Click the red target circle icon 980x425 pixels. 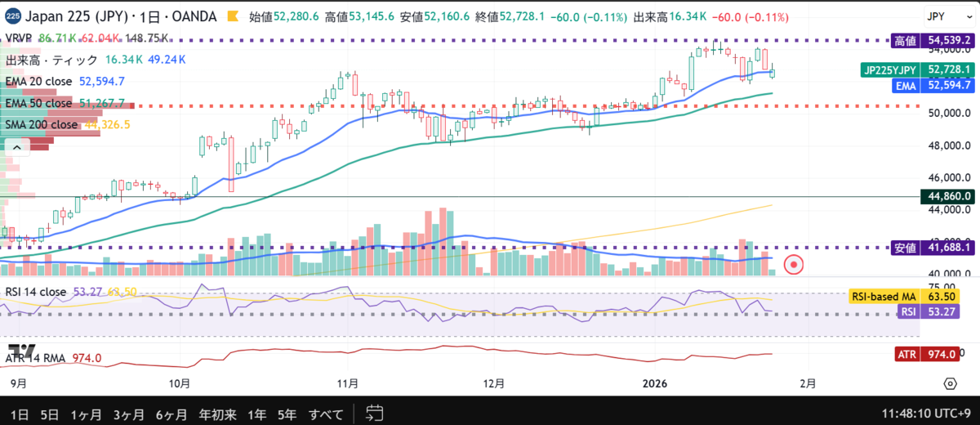point(794,264)
